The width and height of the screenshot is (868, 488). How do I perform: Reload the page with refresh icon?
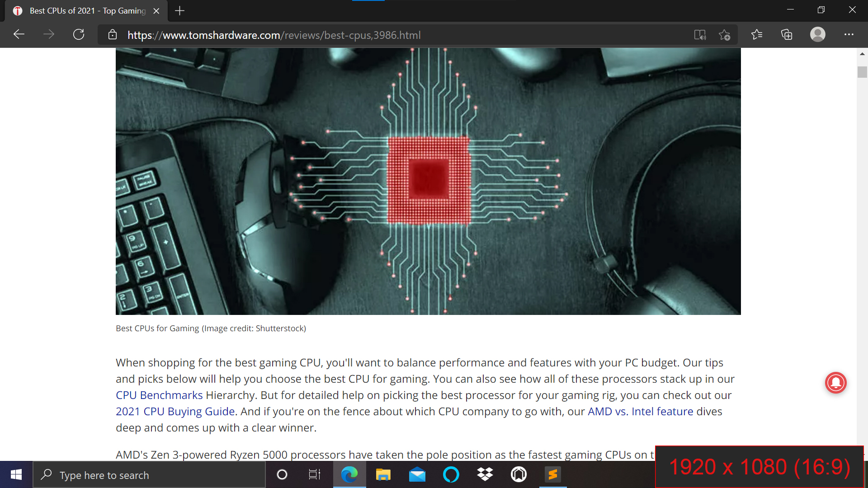pos(79,35)
